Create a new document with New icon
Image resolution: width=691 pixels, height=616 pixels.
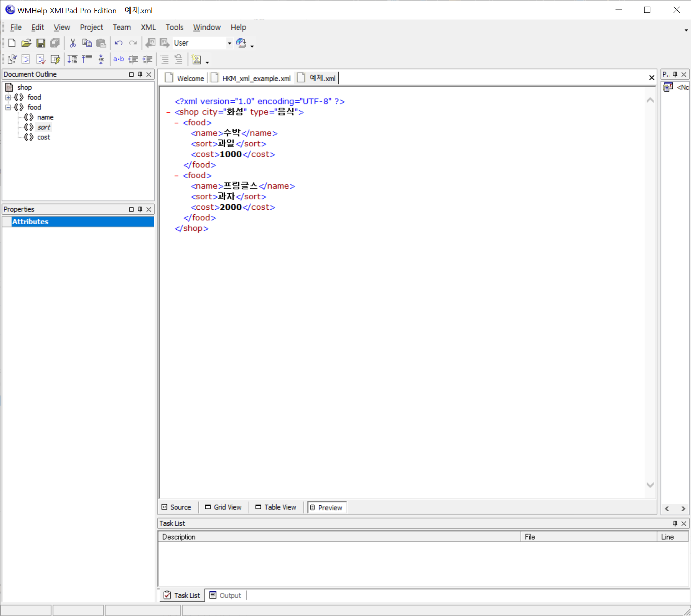(12, 43)
